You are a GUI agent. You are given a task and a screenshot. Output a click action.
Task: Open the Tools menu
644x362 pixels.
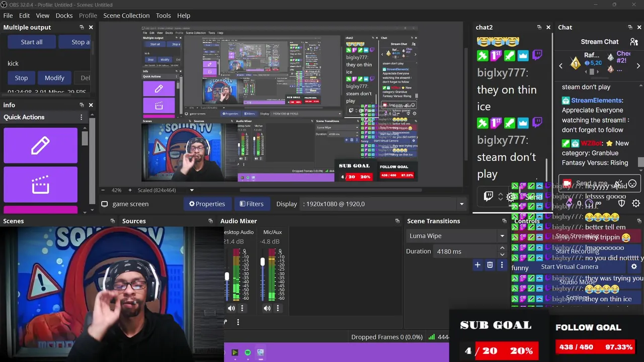point(164,16)
